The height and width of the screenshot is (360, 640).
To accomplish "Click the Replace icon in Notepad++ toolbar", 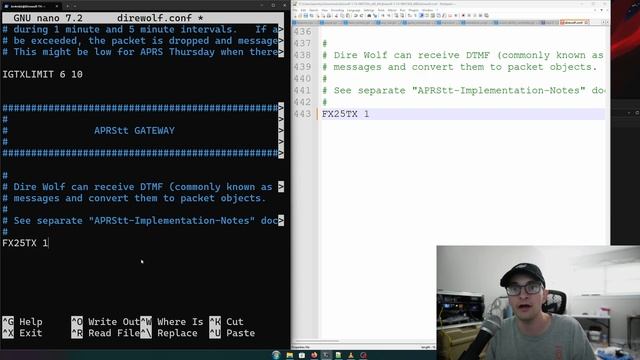I will [x=375, y=15].
